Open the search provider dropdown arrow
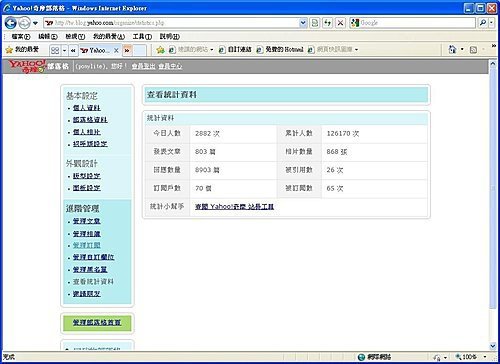This screenshot has height=364, width=500. tap(491, 23)
